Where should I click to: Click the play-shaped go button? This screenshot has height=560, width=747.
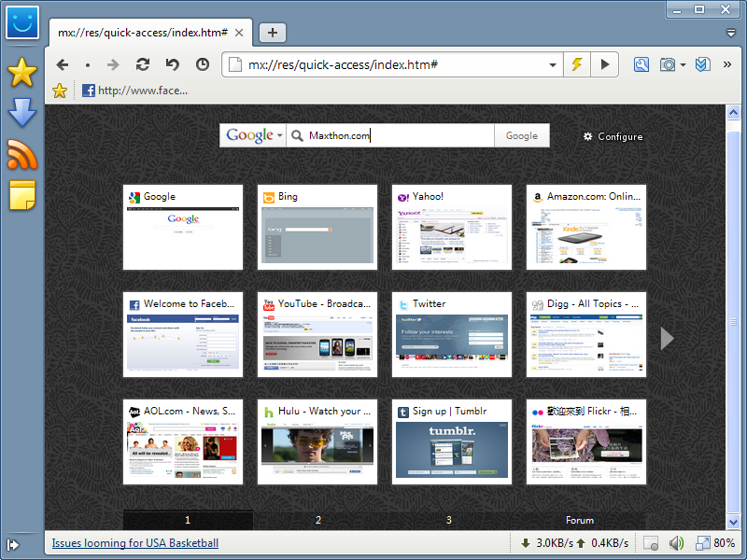pyautogui.click(x=604, y=64)
